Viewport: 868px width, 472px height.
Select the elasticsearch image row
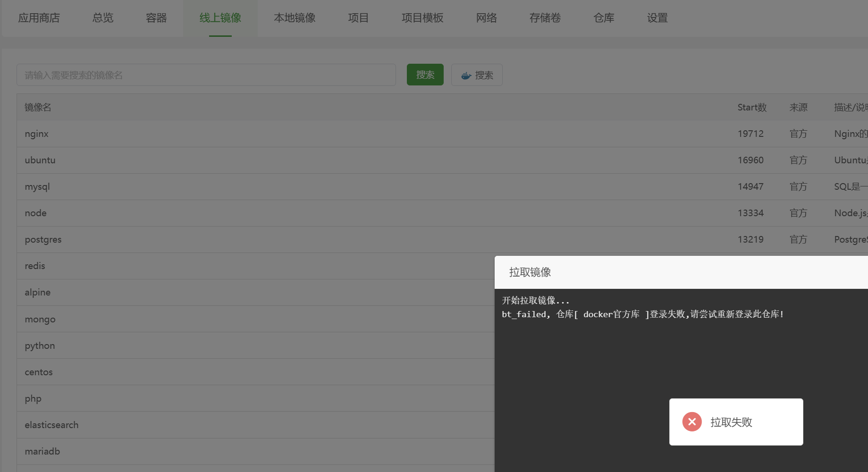pyautogui.click(x=255, y=425)
